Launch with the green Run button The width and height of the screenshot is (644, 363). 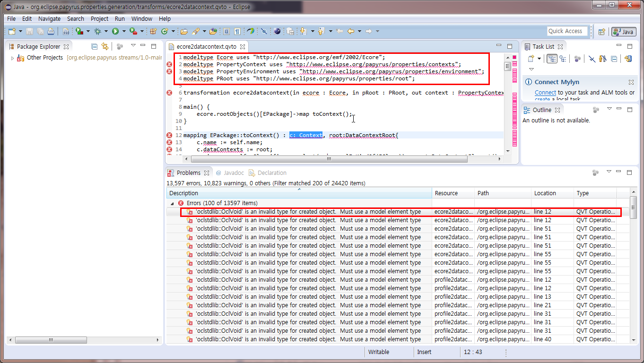(115, 31)
